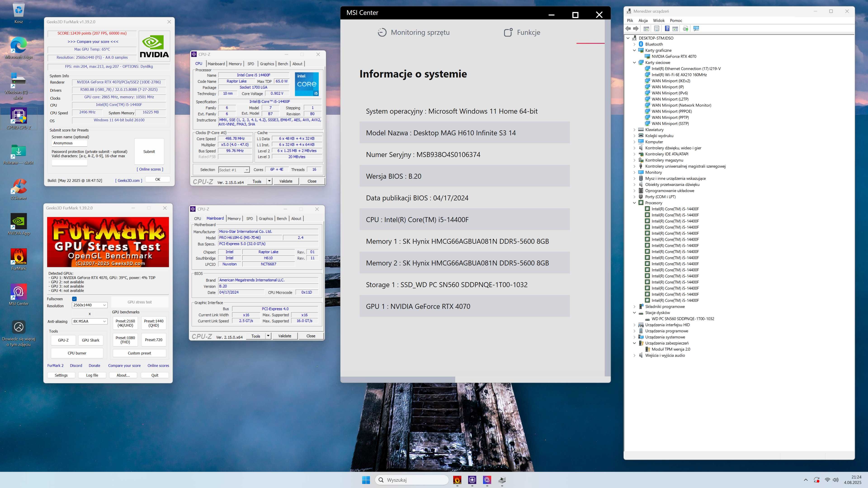868x488 pixels.
Task: Open the FurMark desktop shortcut
Action: click(x=19, y=259)
